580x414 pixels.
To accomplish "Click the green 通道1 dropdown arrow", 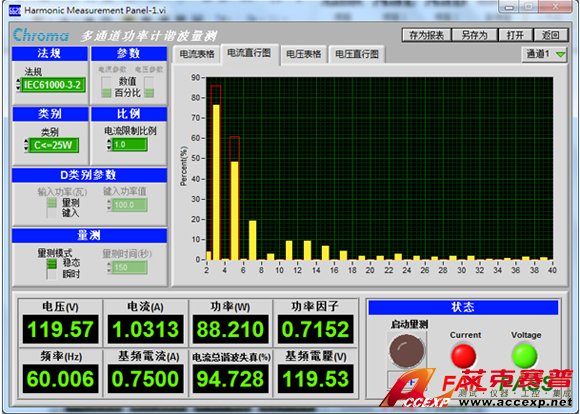I will (x=560, y=54).
